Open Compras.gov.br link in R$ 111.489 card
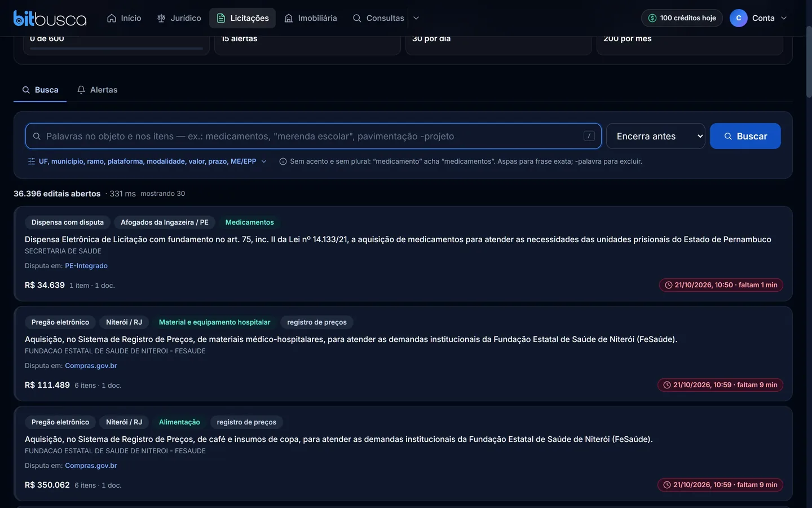 pyautogui.click(x=91, y=366)
